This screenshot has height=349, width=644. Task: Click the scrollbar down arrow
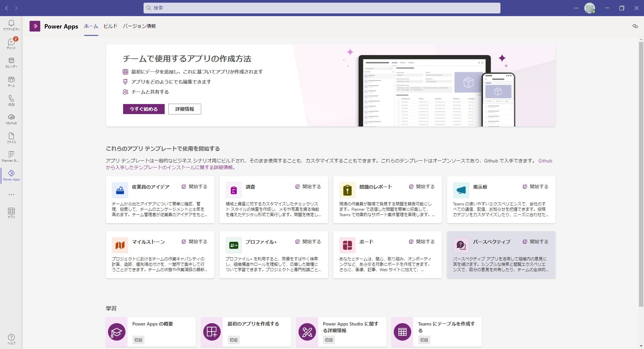[x=641, y=346]
